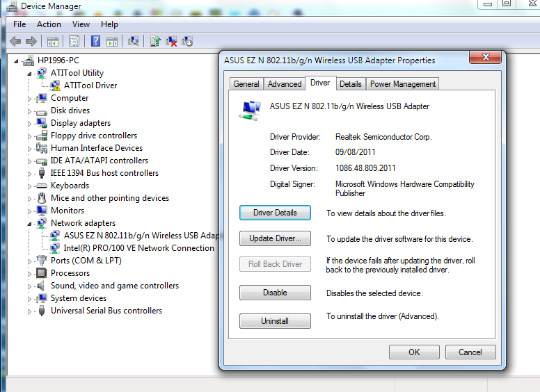Screen dimensions: 540x392
Task: Click the Roll Back Driver button
Action: point(275,264)
